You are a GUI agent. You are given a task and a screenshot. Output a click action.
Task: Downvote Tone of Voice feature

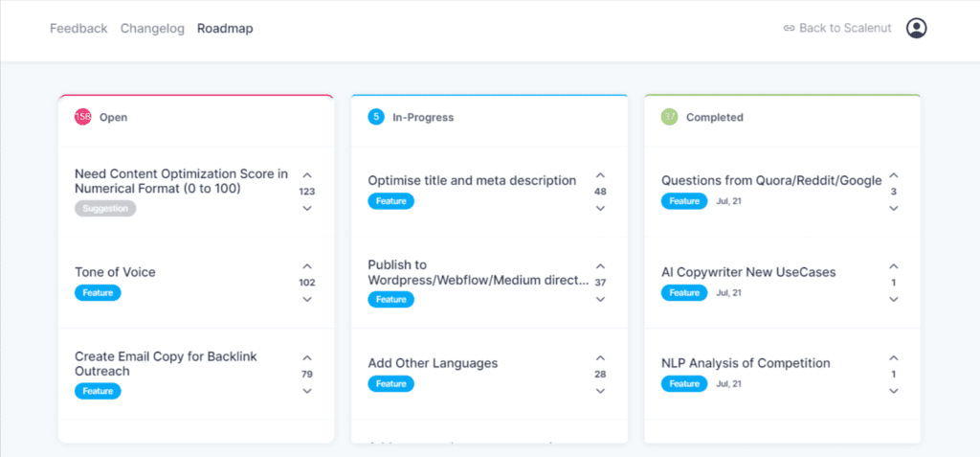307,299
